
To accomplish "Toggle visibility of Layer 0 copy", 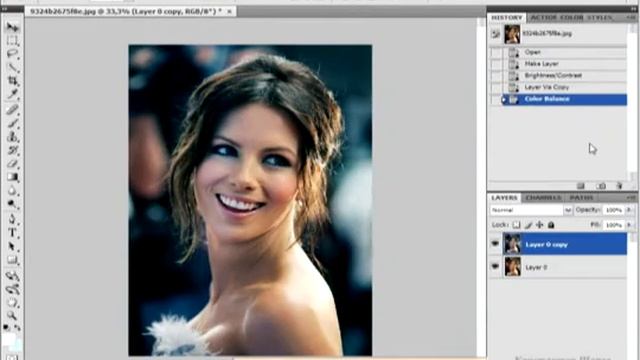I will point(495,244).
